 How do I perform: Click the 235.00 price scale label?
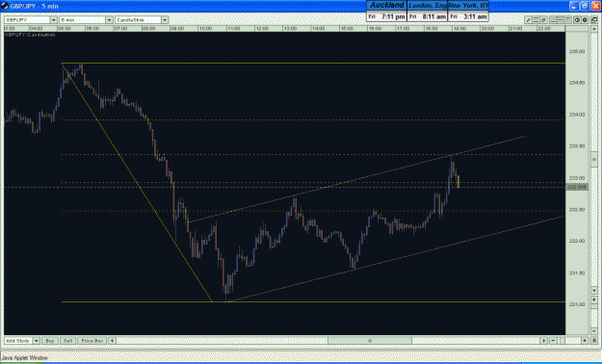577,51
